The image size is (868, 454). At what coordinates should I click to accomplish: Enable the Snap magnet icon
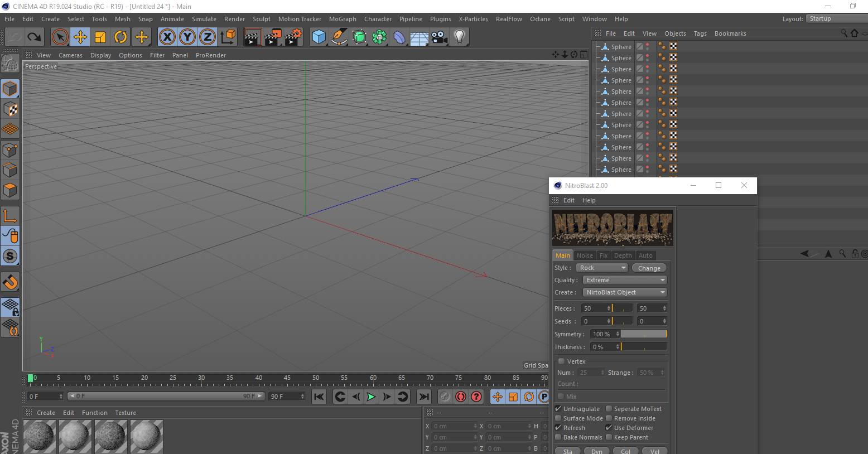[10, 282]
